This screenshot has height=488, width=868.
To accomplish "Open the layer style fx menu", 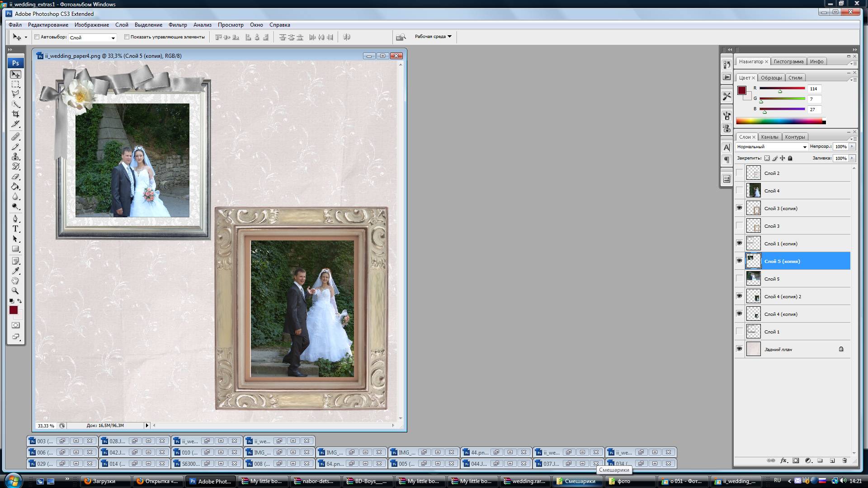I will 783,460.
